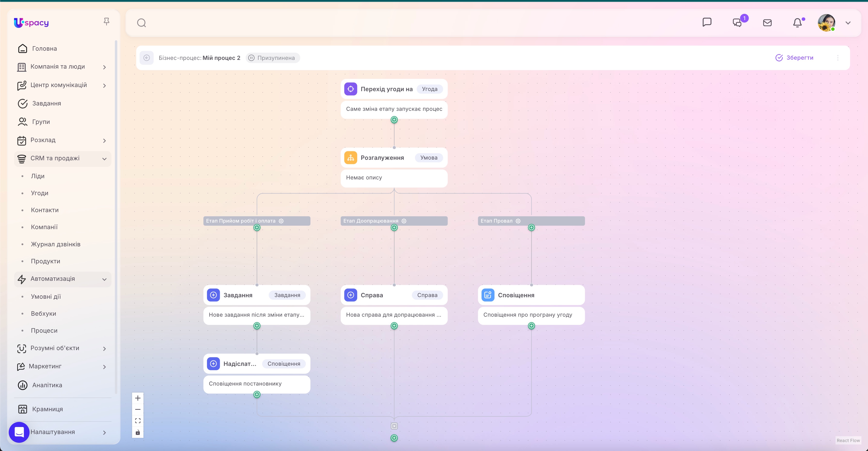The height and width of the screenshot is (451, 868).
Task: Click the back arrow beside Бізнес-процес
Action: [147, 58]
